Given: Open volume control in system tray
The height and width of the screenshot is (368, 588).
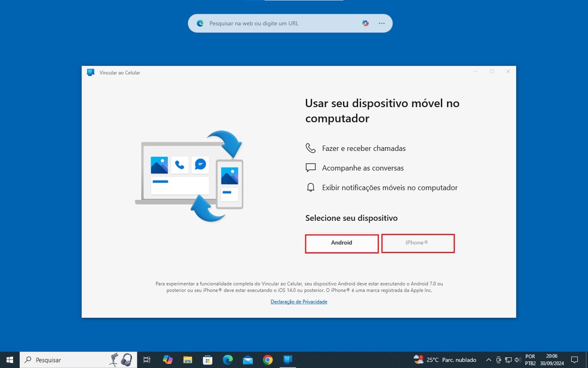Looking at the screenshot, I should 518,360.
